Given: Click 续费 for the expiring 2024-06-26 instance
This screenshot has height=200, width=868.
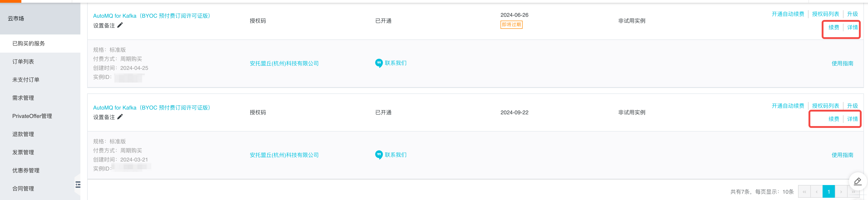Looking at the screenshot, I should 834,27.
